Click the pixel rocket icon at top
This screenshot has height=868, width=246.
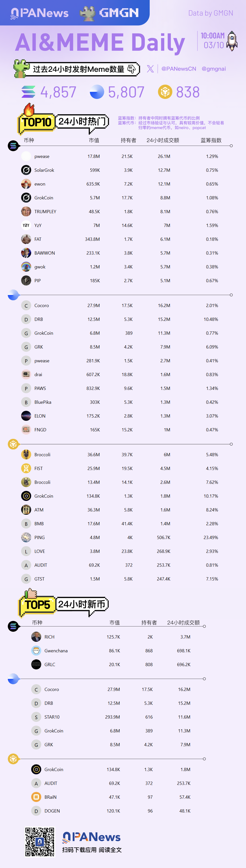(232, 41)
